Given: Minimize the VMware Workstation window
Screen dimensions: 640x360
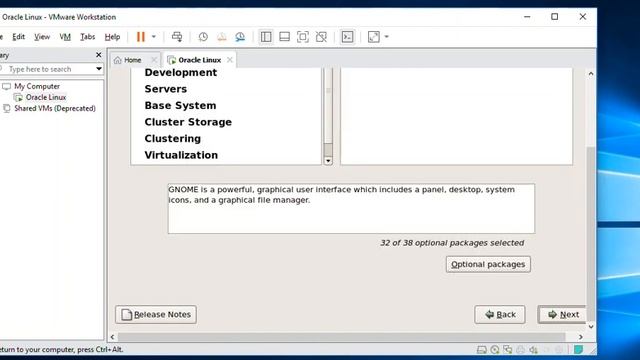Looking at the screenshot, I should coord(527,17).
